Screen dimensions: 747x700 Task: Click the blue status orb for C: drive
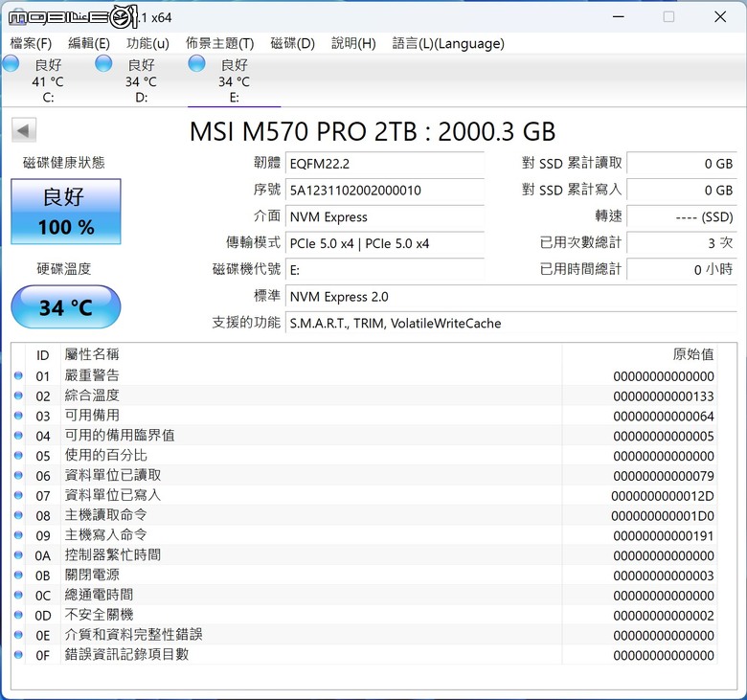click(11, 63)
